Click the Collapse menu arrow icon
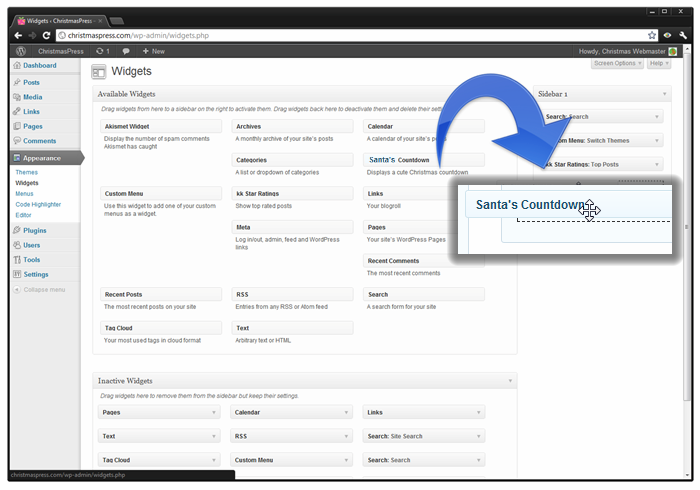This screenshot has height=490, width=700. (17, 290)
